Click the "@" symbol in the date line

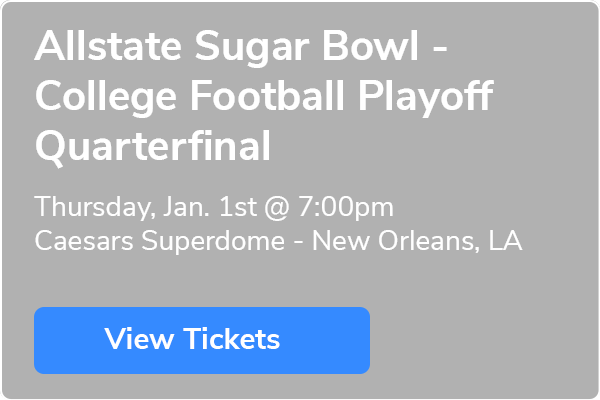pos(272,208)
